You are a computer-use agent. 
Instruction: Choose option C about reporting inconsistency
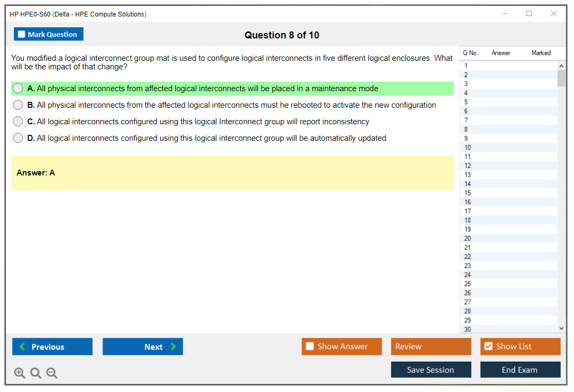pos(18,122)
